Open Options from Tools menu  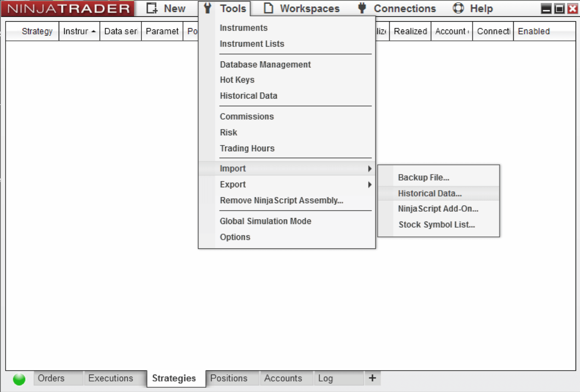click(x=235, y=237)
